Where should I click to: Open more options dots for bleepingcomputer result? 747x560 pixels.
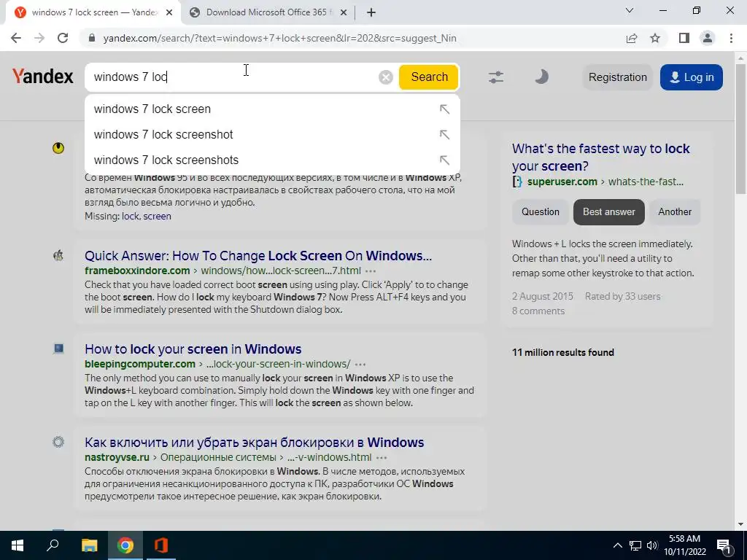pyautogui.click(x=360, y=365)
